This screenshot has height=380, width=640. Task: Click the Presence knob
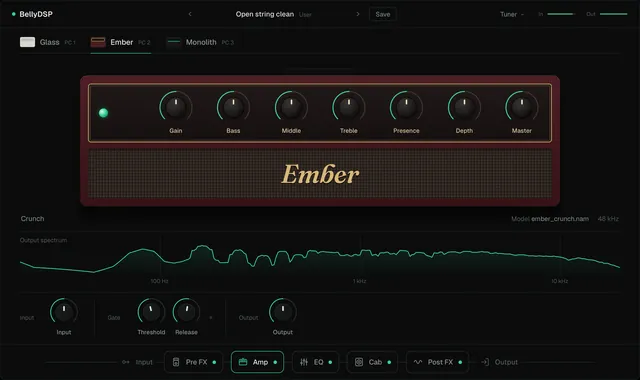[407, 107]
